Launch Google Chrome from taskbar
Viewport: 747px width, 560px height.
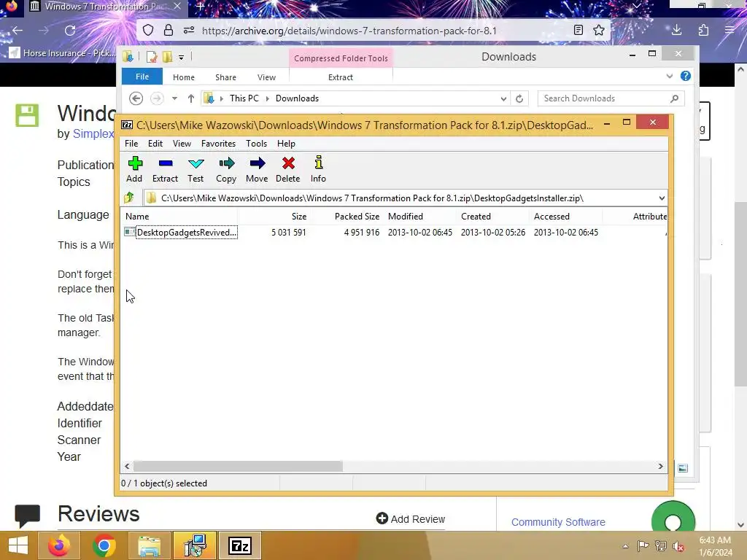click(104, 545)
